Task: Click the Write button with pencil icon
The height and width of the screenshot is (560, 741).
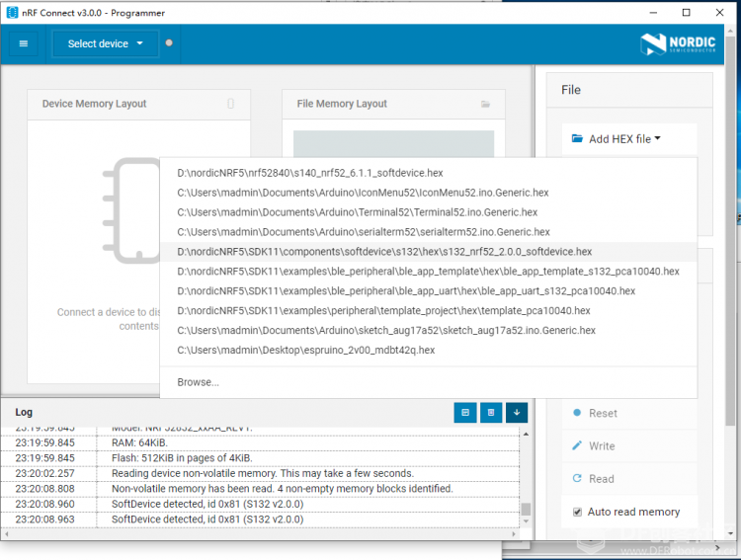Action: click(629, 446)
